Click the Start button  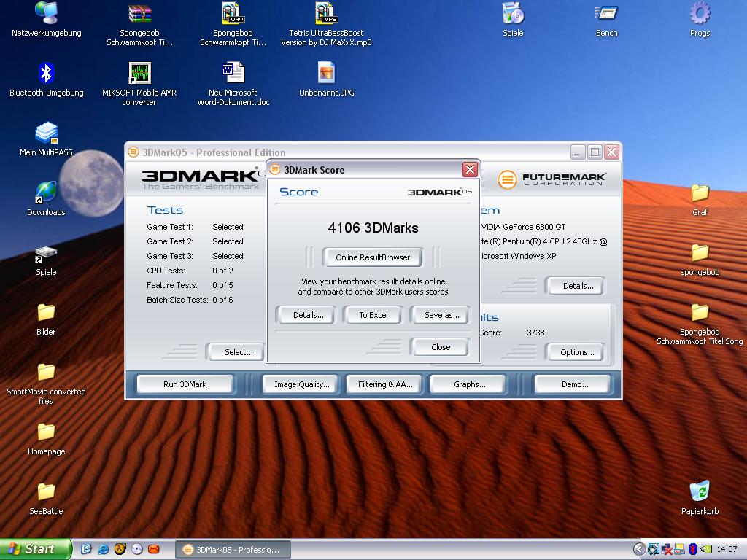[35, 549]
